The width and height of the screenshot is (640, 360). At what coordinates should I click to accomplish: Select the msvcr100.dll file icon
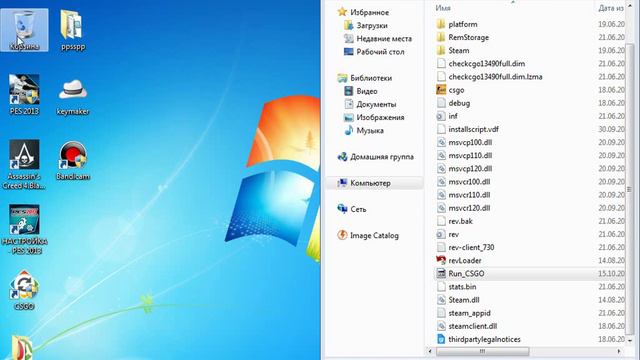tap(441, 182)
